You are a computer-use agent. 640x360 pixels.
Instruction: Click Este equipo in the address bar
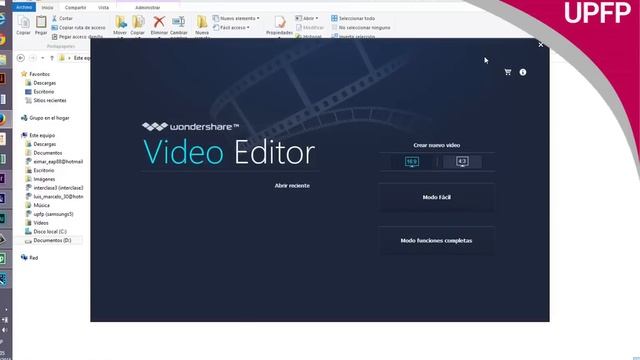click(x=82, y=58)
